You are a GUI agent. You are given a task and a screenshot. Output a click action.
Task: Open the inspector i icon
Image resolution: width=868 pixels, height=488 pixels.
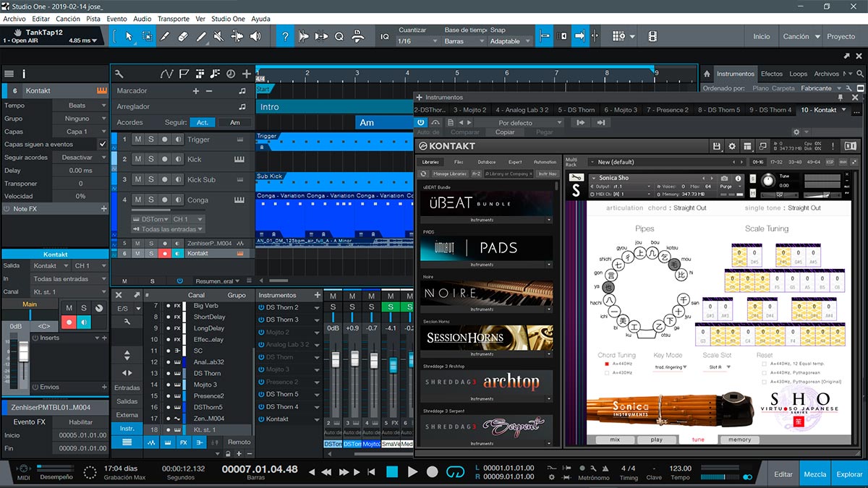24,74
